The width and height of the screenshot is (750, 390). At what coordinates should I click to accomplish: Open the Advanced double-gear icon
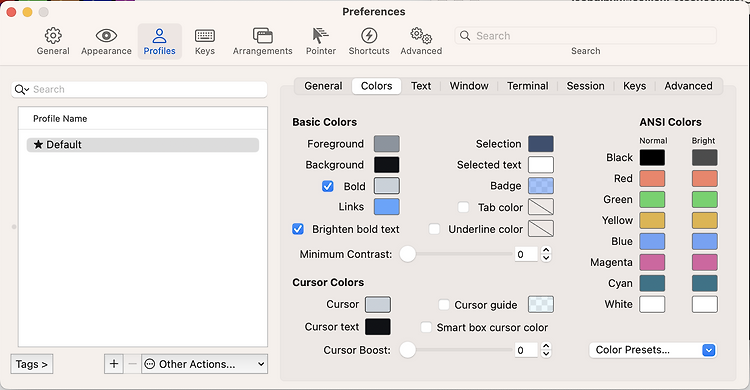point(421,36)
